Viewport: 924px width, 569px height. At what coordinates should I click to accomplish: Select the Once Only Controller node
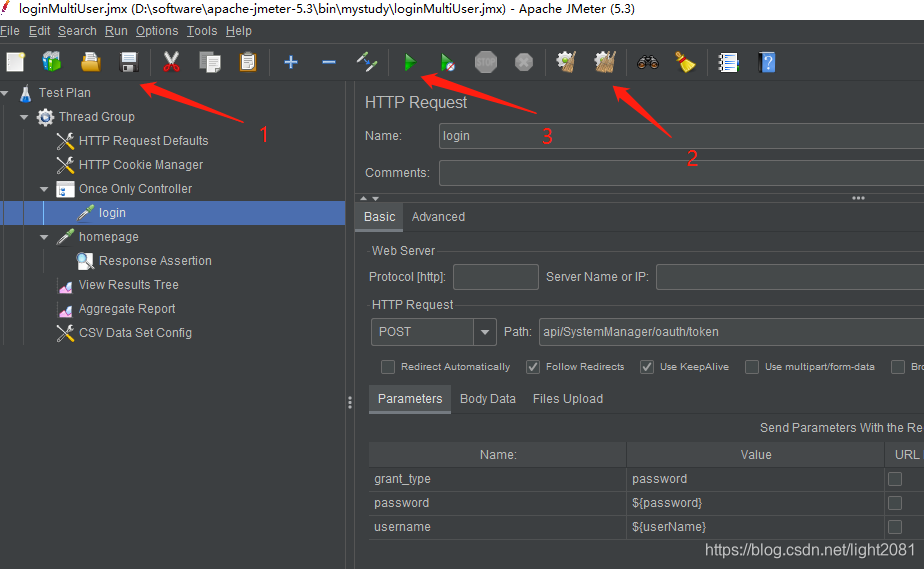click(136, 188)
